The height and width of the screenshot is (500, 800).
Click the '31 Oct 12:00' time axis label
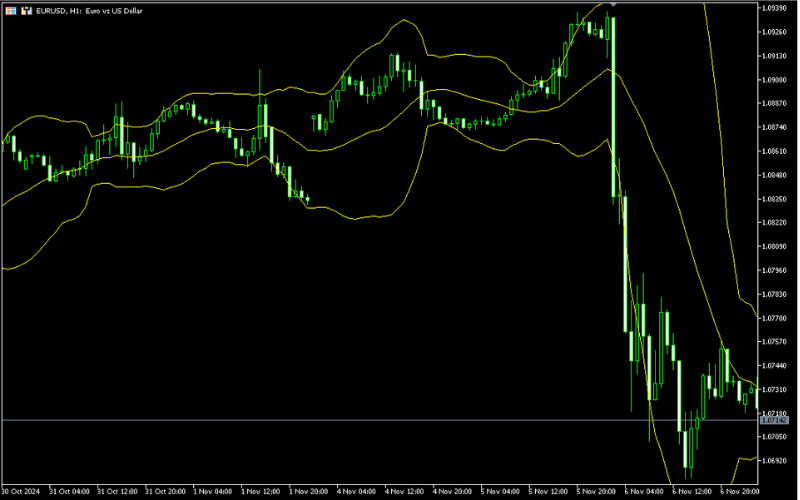(117, 492)
